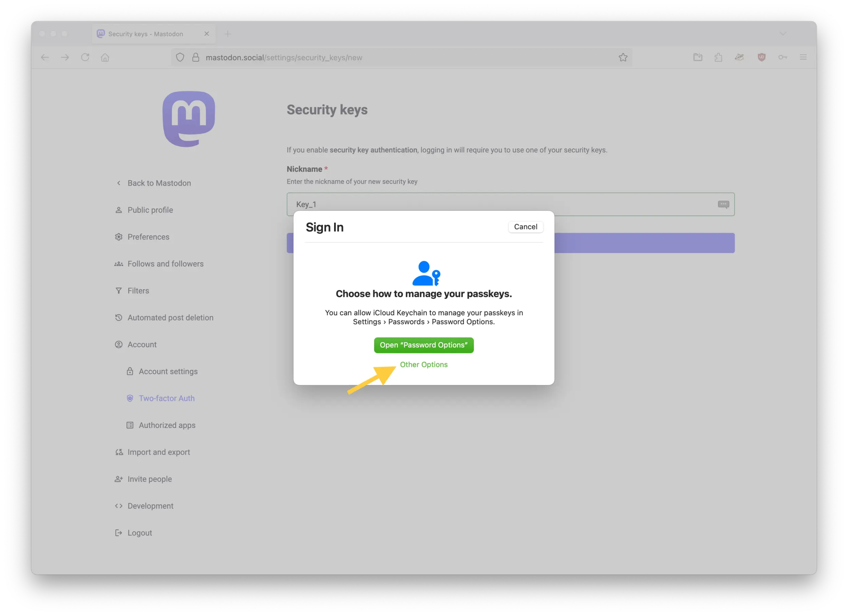Reload the current page
The height and width of the screenshot is (616, 848).
(x=85, y=57)
